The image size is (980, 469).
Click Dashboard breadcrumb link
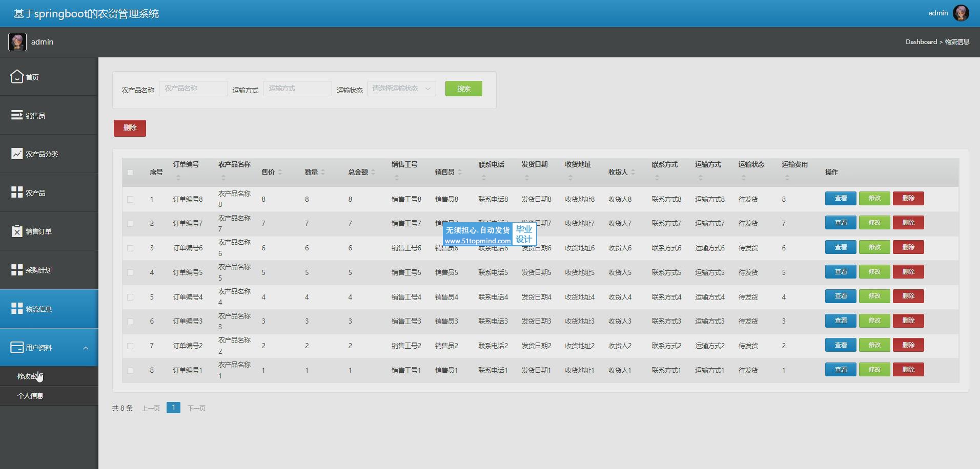click(921, 42)
